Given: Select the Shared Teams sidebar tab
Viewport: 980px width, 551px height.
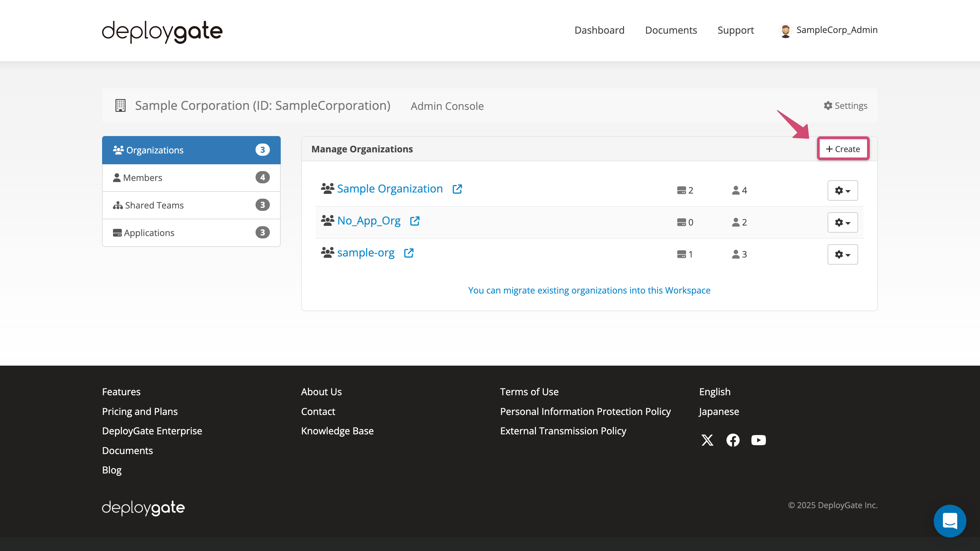Looking at the screenshot, I should 191,205.
